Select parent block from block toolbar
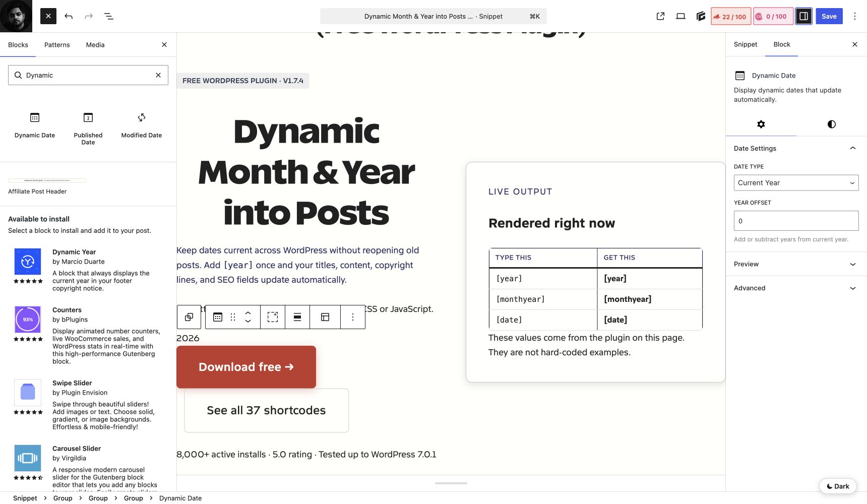The height and width of the screenshot is (504, 867). 189,317
